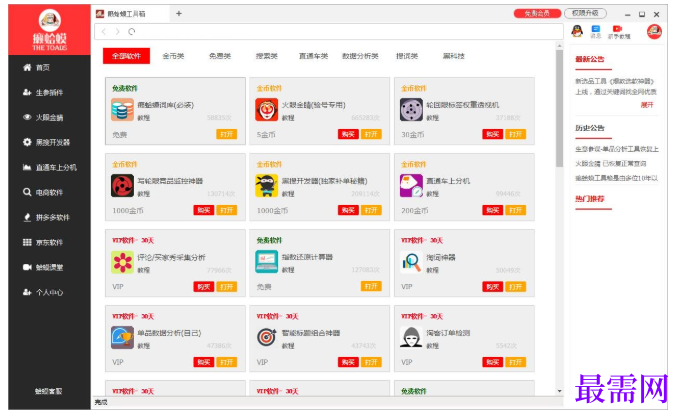Select the 直通车类 category tab
This screenshot has width=687, height=420.
pyautogui.click(x=313, y=56)
